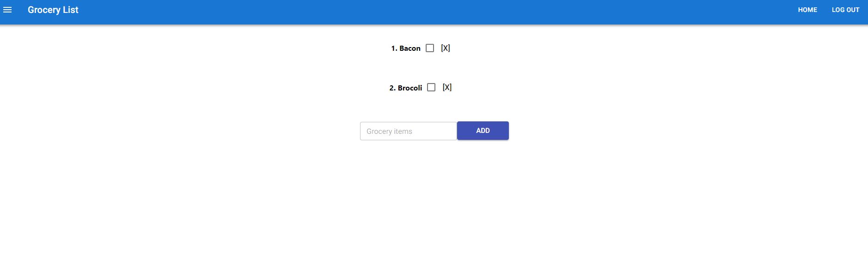The width and height of the screenshot is (868, 270).
Task: Open the hamburger navigation menu
Action: coord(7,10)
